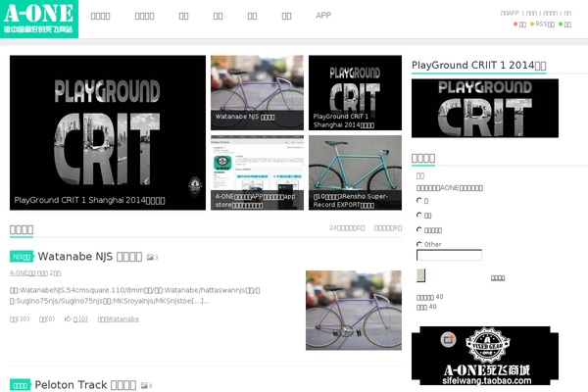
Task: Click the gray poll submit button
Action: (420, 275)
